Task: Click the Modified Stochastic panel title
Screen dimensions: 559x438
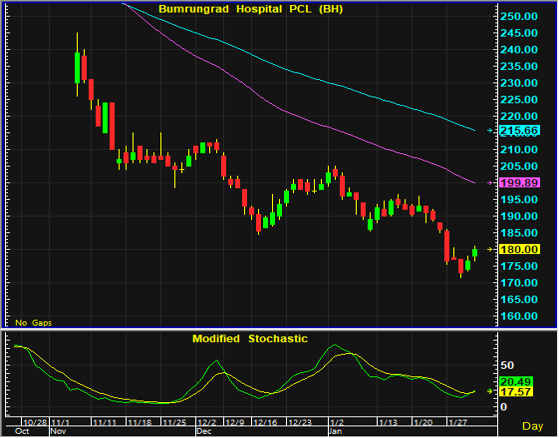Action: pyautogui.click(x=250, y=339)
